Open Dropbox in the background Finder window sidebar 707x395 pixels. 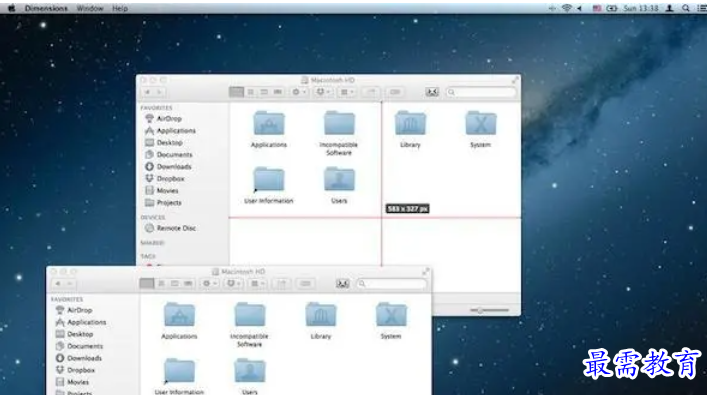165,179
